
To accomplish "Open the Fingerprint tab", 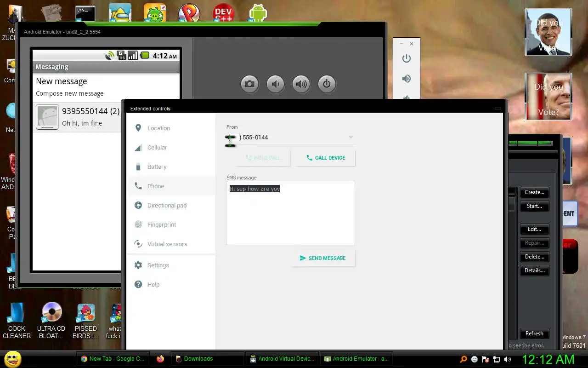I will 171,225.
